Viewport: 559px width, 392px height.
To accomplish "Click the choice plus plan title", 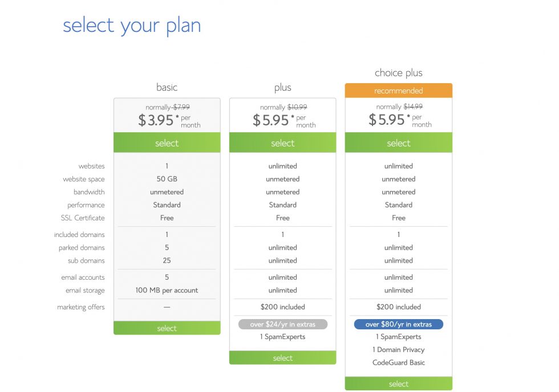I will pyautogui.click(x=399, y=72).
